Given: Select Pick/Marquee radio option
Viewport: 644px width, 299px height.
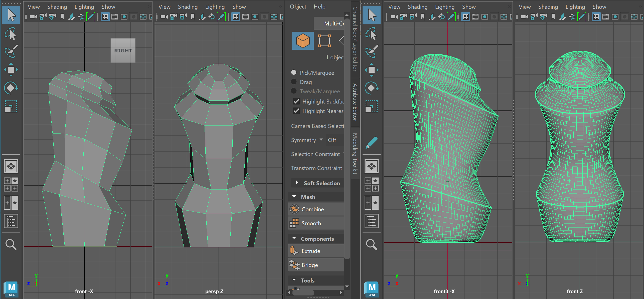Looking at the screenshot, I should [x=294, y=72].
